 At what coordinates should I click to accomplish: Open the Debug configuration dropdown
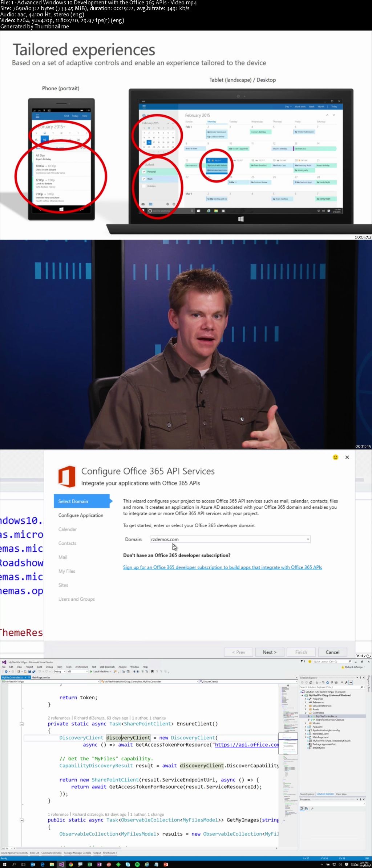point(59,672)
